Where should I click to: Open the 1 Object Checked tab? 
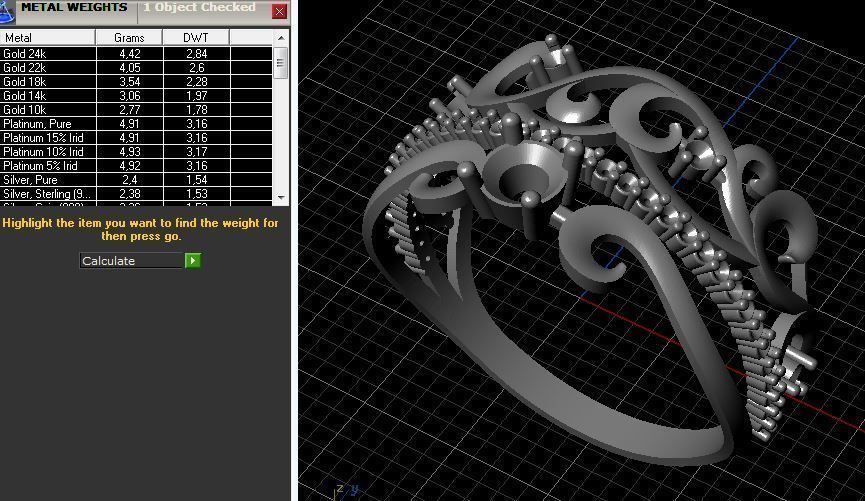coord(200,8)
